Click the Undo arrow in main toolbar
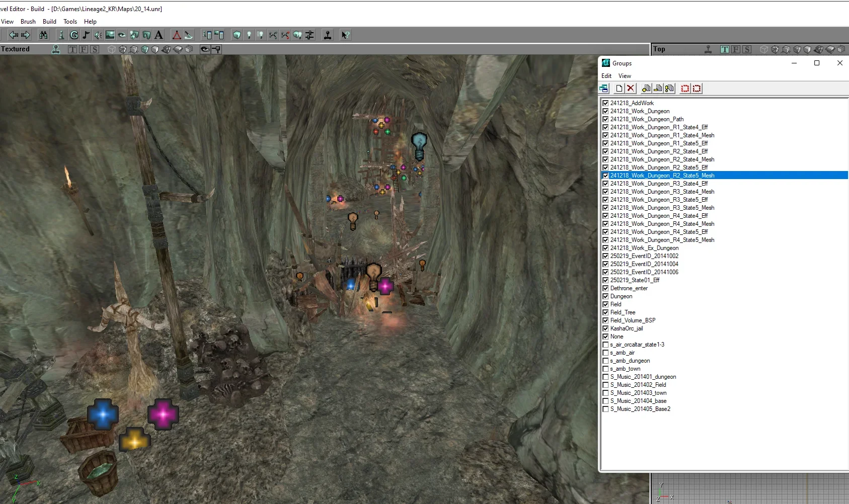The height and width of the screenshot is (504, 849). (14, 35)
